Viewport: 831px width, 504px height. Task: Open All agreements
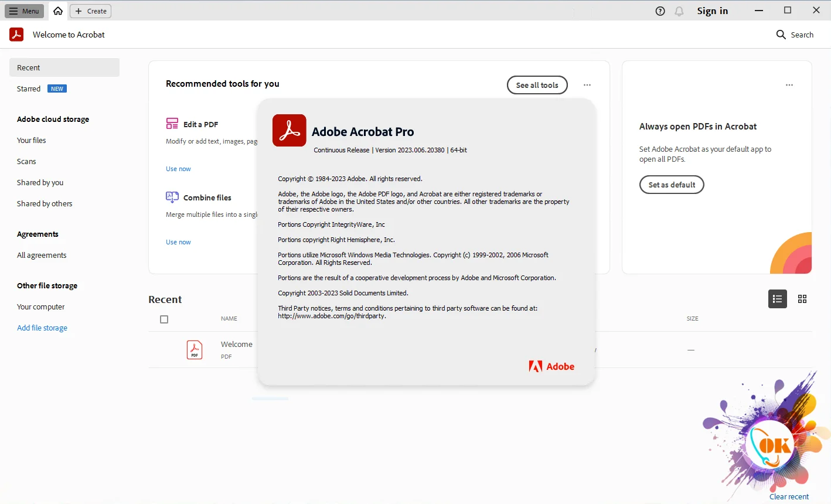tap(42, 255)
